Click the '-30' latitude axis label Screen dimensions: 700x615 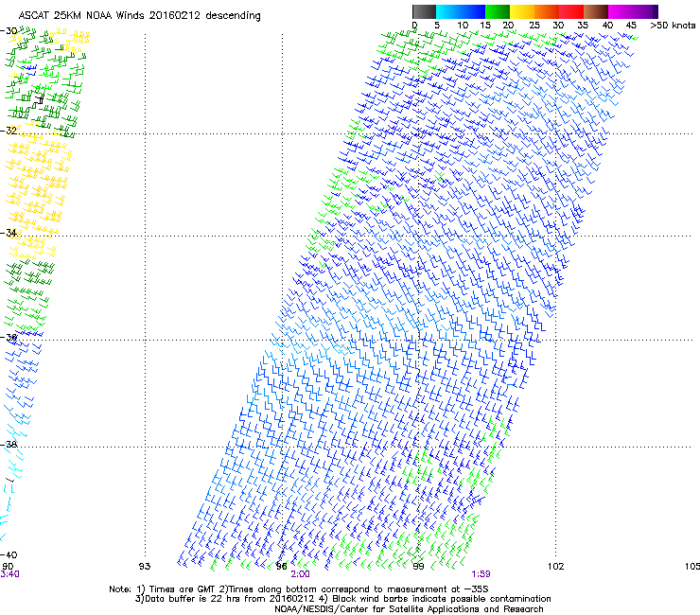point(9,31)
